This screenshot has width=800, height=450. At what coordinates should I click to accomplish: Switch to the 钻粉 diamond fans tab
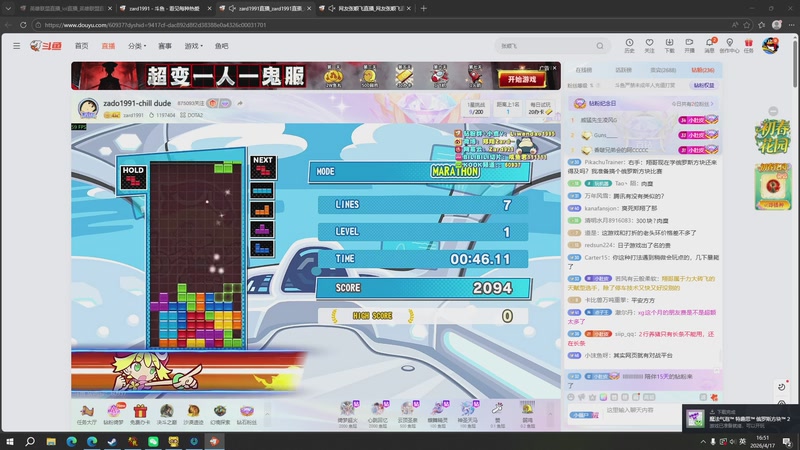click(703, 70)
